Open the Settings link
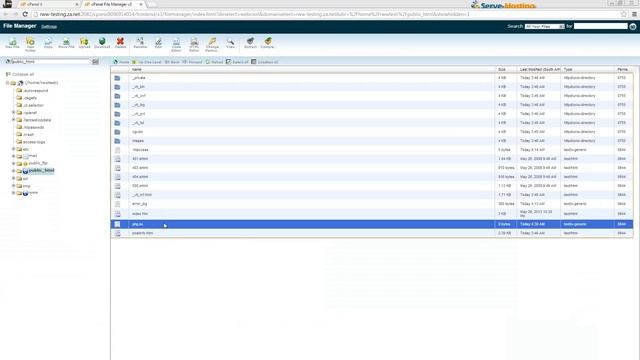The height and width of the screenshot is (360, 640). 49,27
